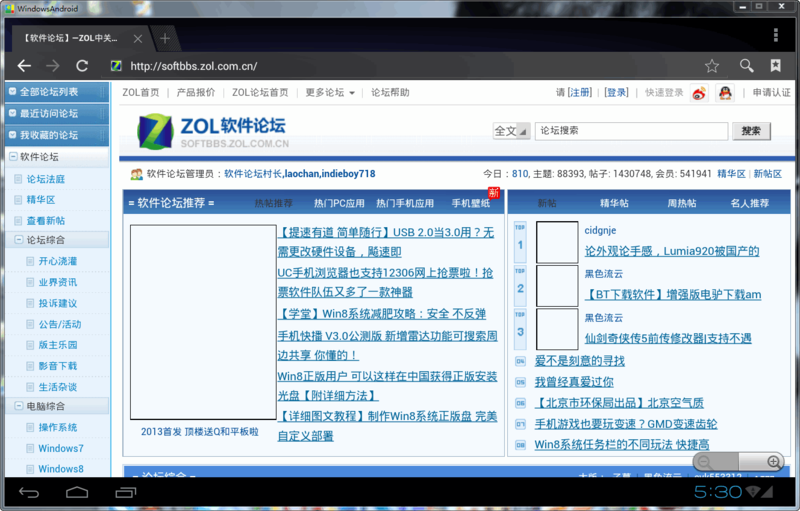Open ZOL论坛首页 navigation link
Viewport: 800px width, 511px height.
tap(260, 92)
